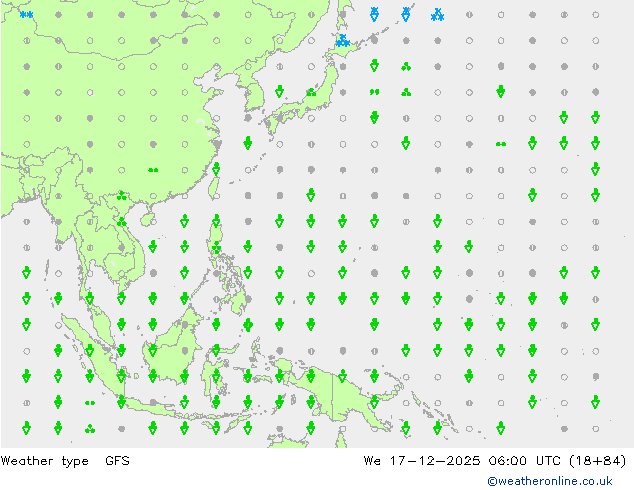The width and height of the screenshot is (634, 490).
Task: Click the "(18+84)" forecast run text
Action: pos(598,460)
